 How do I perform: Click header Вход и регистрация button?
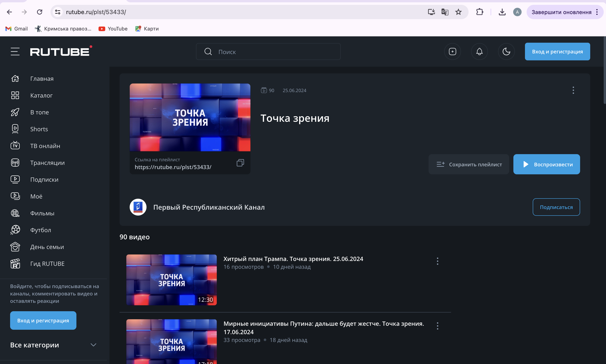coord(557,52)
